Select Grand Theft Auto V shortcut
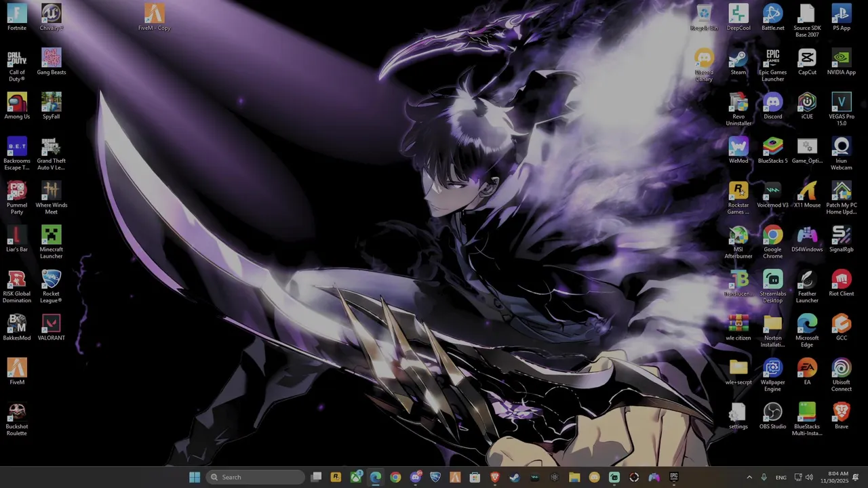 click(52, 154)
